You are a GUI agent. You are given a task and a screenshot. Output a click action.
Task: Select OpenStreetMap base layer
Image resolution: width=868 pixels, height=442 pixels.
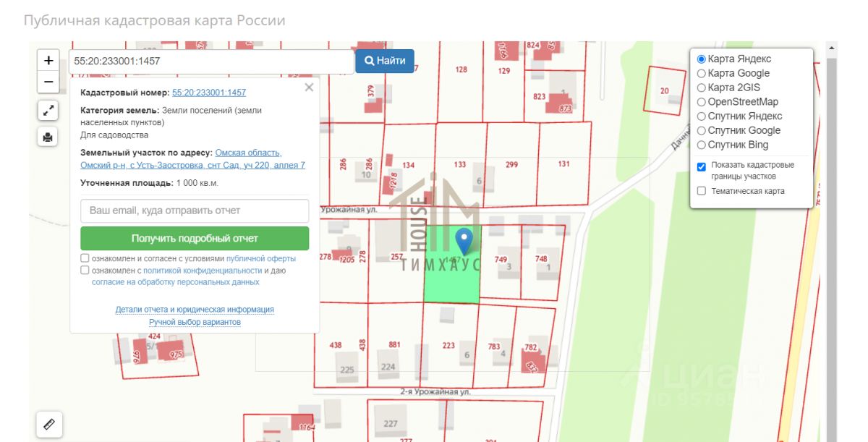701,102
